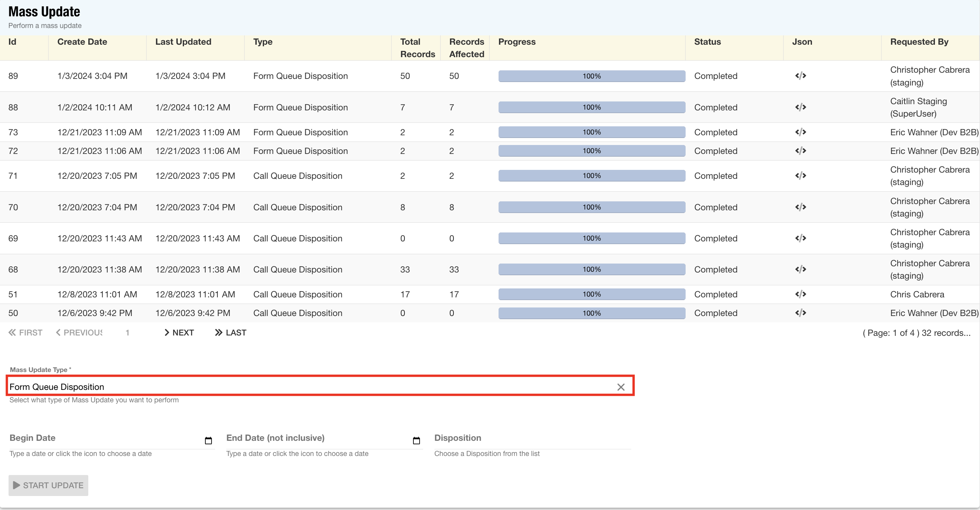Open Mass Update Type dropdown

311,387
